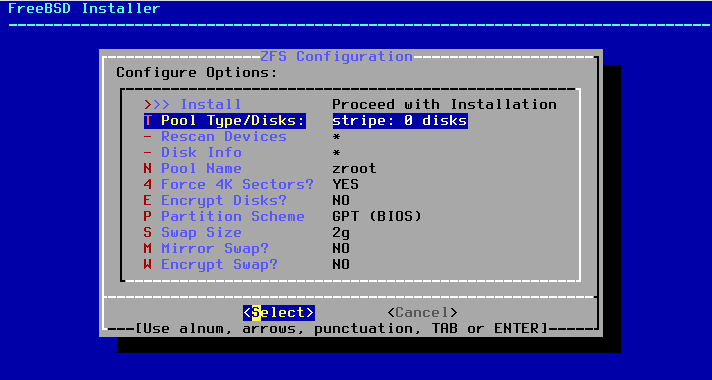Click the >>> marker beside Install

(x=157, y=104)
